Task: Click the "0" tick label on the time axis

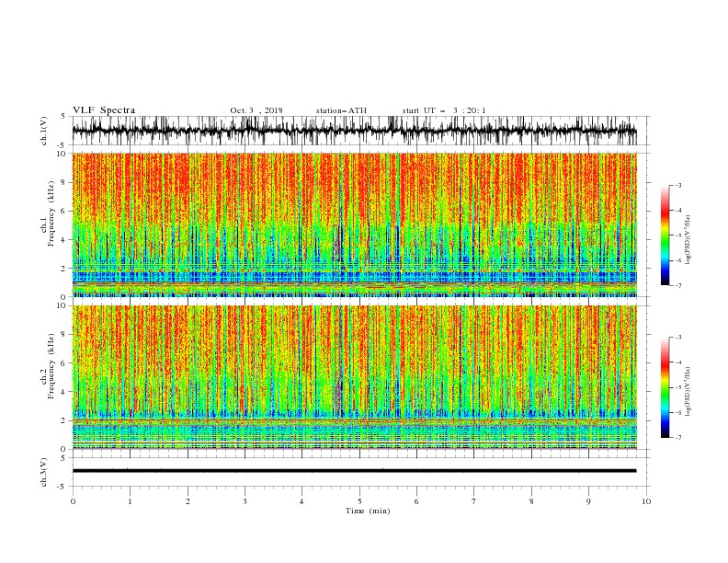Action: tap(73, 501)
